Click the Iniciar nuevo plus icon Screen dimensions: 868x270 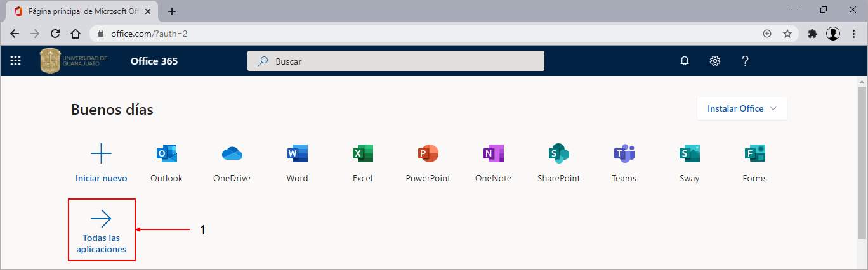pos(102,153)
